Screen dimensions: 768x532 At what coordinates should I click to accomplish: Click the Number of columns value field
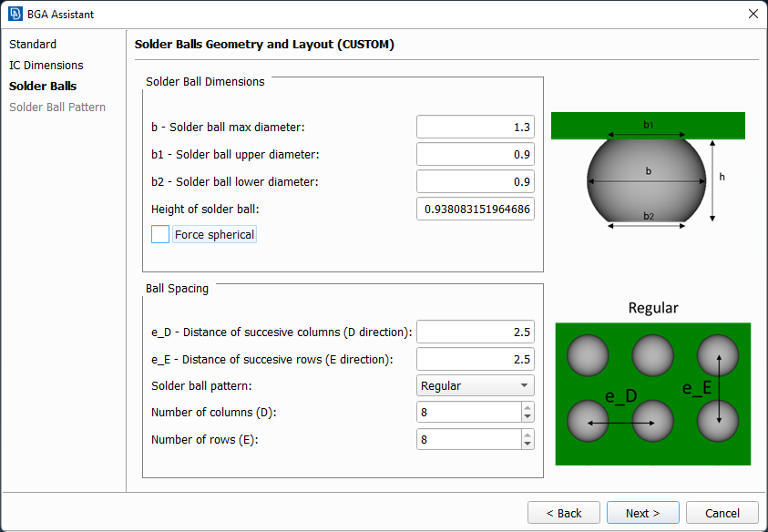[469, 412]
